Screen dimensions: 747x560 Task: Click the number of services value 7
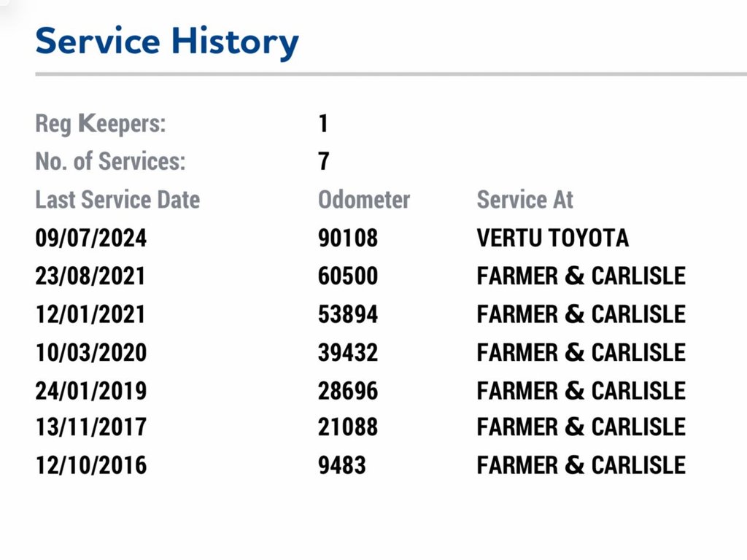[x=324, y=162]
